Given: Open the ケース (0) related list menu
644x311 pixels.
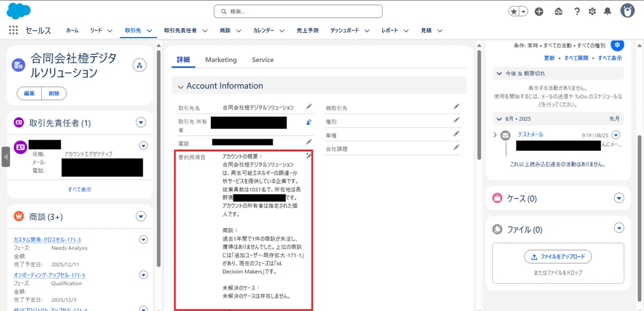Looking at the screenshot, I should (x=619, y=198).
